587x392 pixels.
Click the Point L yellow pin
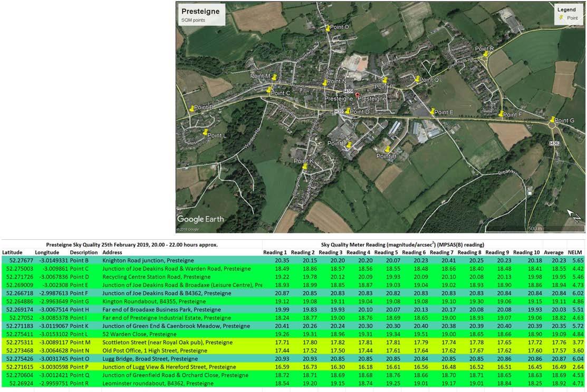click(x=205, y=132)
